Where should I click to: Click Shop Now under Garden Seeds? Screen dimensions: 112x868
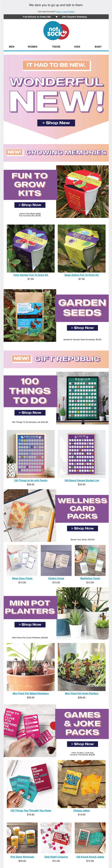coord(82,327)
